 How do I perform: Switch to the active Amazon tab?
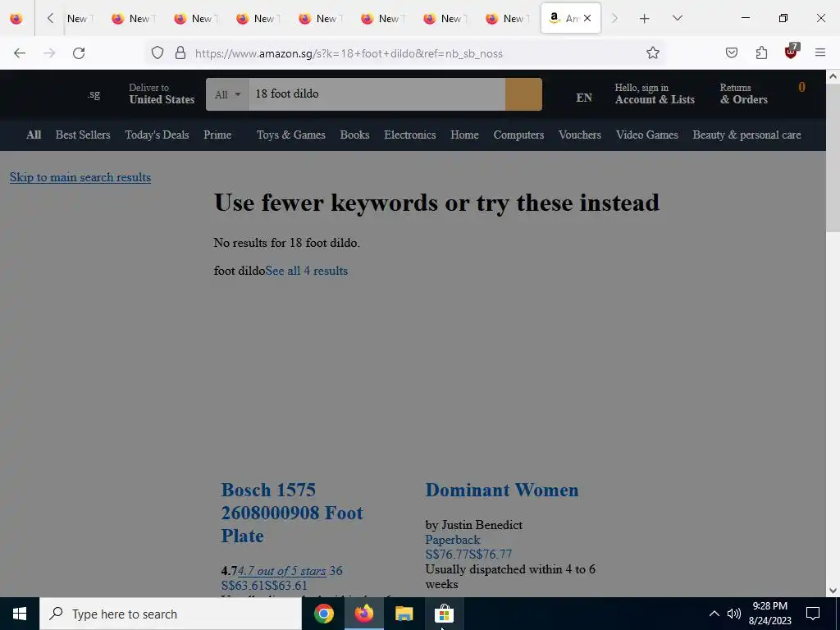[x=571, y=18]
